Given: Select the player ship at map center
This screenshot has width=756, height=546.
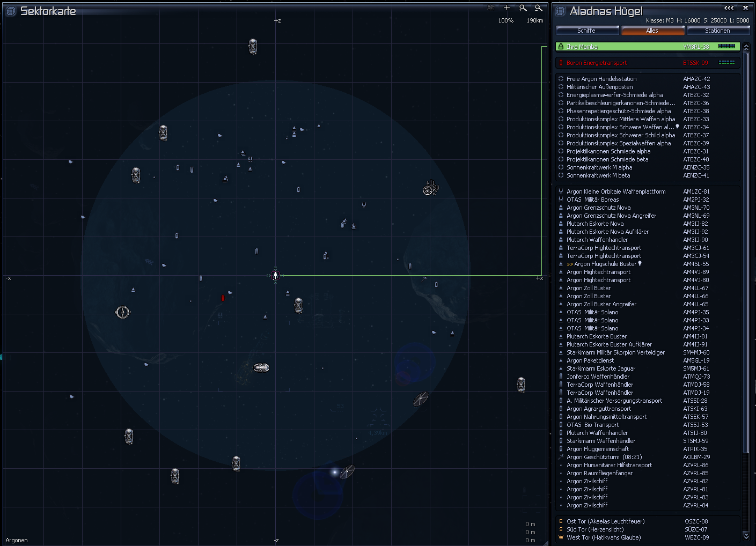Looking at the screenshot, I should click(x=275, y=275).
